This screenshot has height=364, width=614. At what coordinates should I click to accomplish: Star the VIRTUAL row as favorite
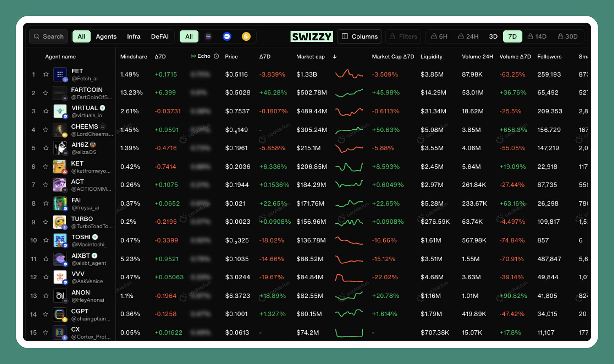tap(46, 111)
